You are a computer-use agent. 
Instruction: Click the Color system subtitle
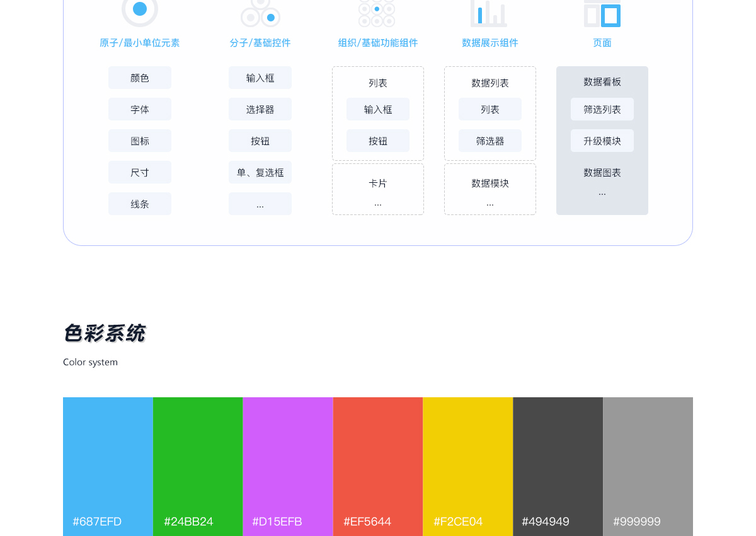coord(90,362)
